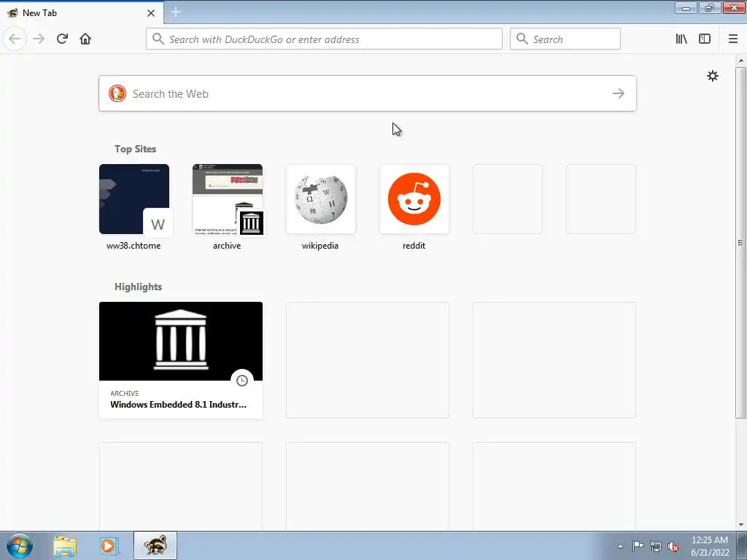Click the DuckDuckGo logo in search box
747x560 pixels.
(117, 93)
